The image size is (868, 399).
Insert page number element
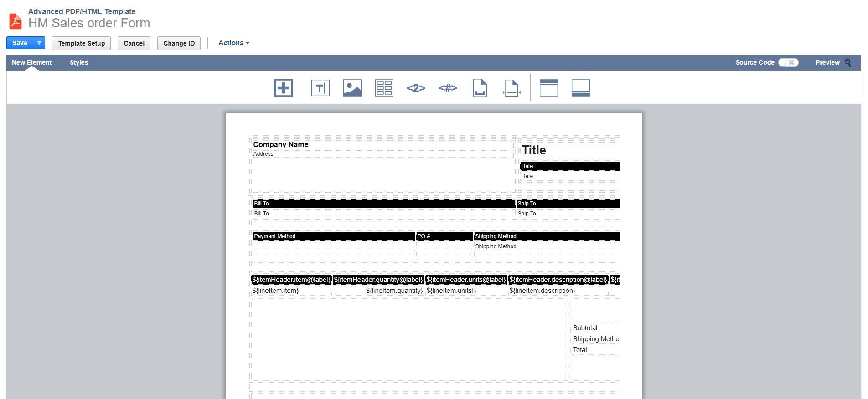click(x=416, y=88)
